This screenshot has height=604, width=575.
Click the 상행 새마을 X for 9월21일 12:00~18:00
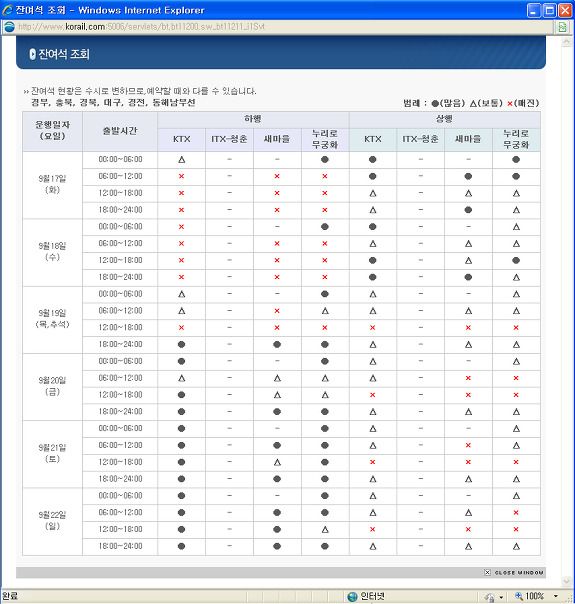468,462
